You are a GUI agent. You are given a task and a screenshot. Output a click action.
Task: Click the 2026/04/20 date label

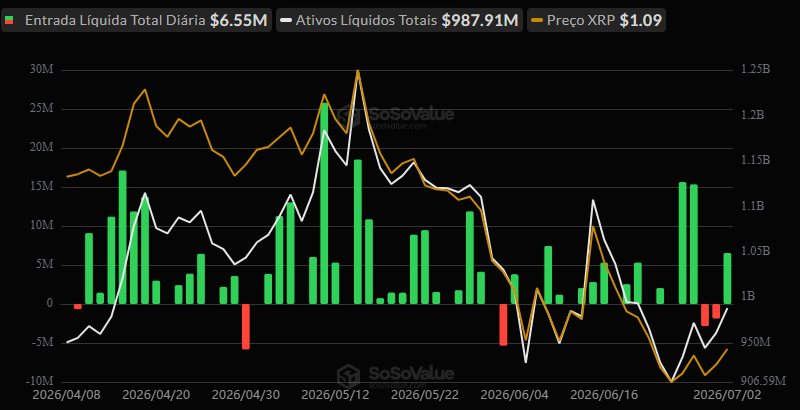pos(154,395)
